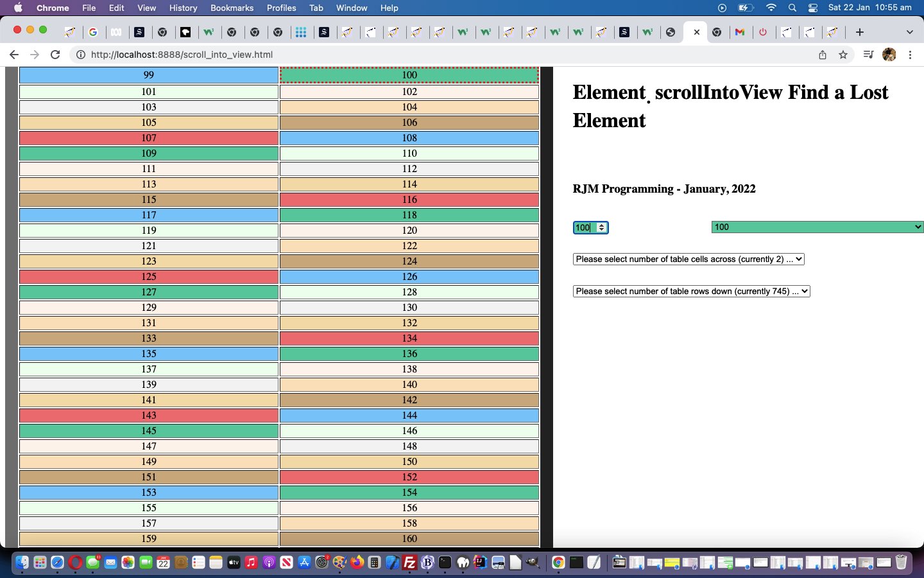Open new tab with plus button

(860, 31)
